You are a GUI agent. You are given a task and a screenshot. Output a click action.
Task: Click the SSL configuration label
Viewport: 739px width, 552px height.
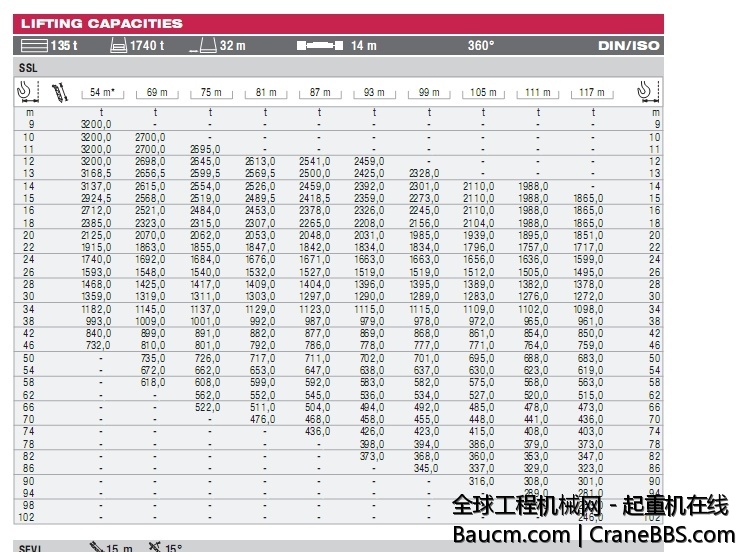tap(27, 67)
